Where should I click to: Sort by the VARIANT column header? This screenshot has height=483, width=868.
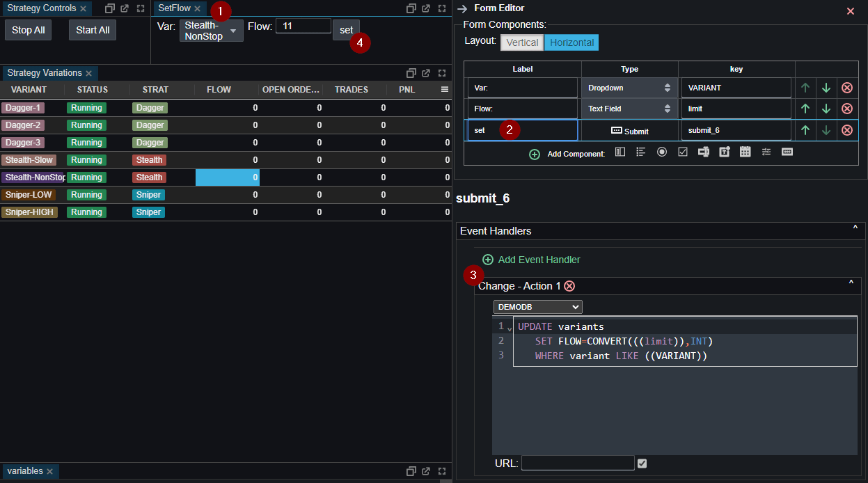pyautogui.click(x=29, y=90)
